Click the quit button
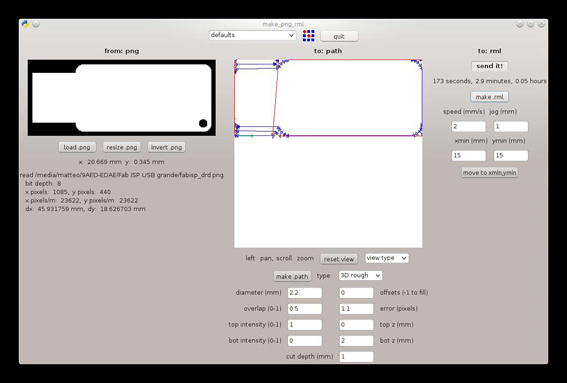The image size is (567, 383). 339,37
